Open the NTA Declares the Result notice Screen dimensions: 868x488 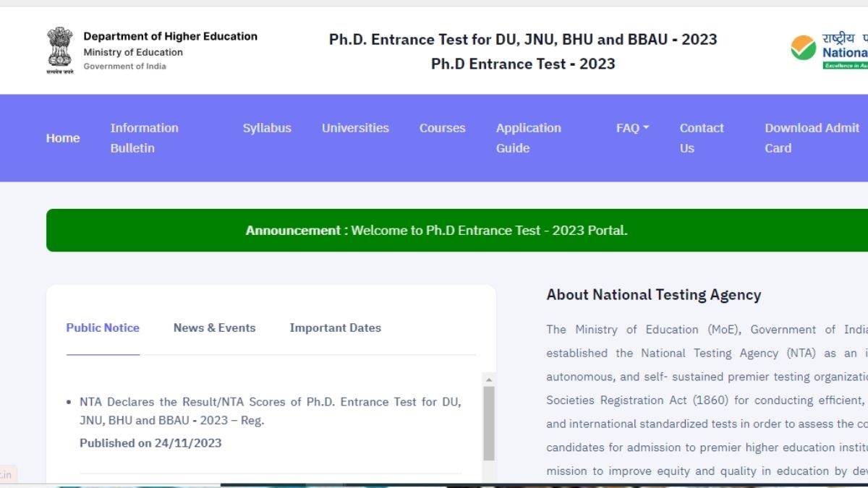[270, 411]
